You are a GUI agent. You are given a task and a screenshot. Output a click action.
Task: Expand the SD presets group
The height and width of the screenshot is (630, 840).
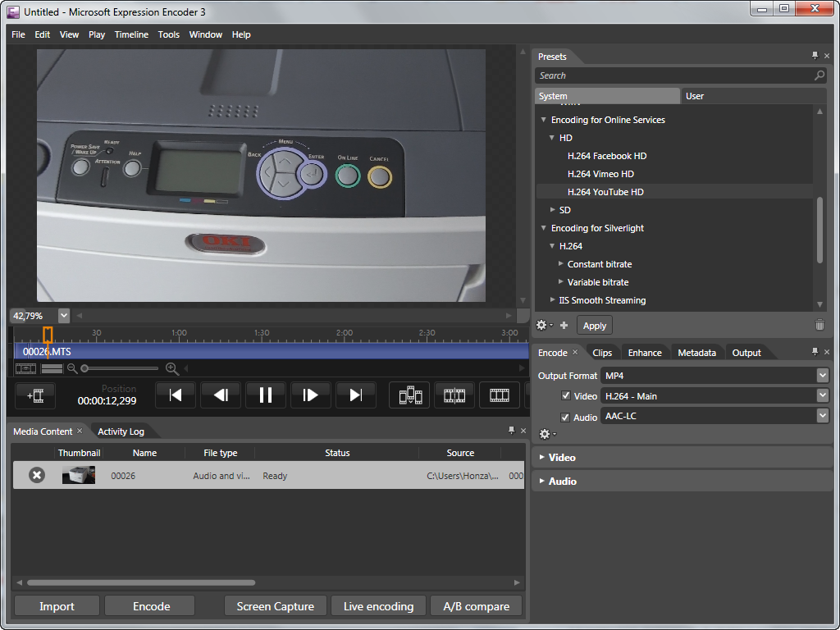point(552,209)
